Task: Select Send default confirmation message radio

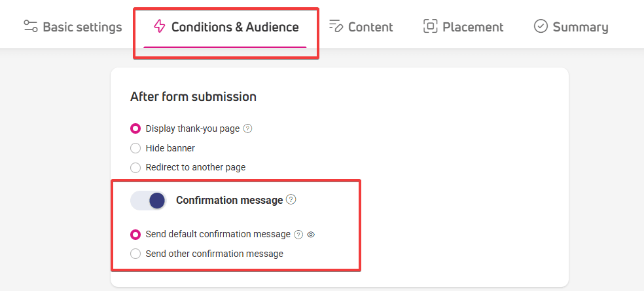Action: click(x=135, y=234)
